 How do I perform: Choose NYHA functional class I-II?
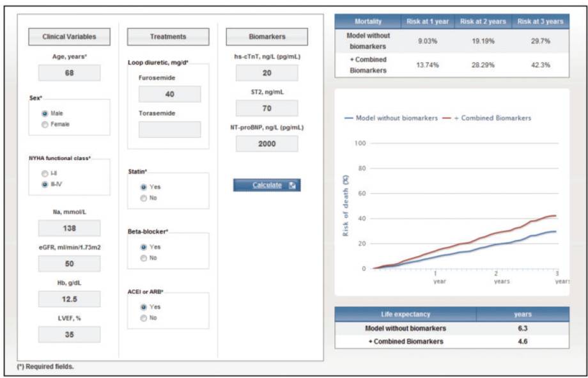[x=45, y=173]
